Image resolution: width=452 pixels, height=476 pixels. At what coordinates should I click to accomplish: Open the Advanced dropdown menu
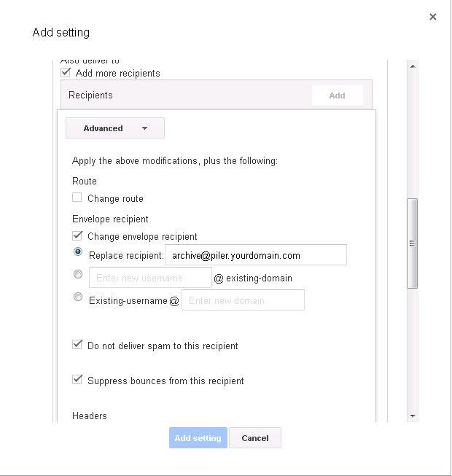pos(115,128)
